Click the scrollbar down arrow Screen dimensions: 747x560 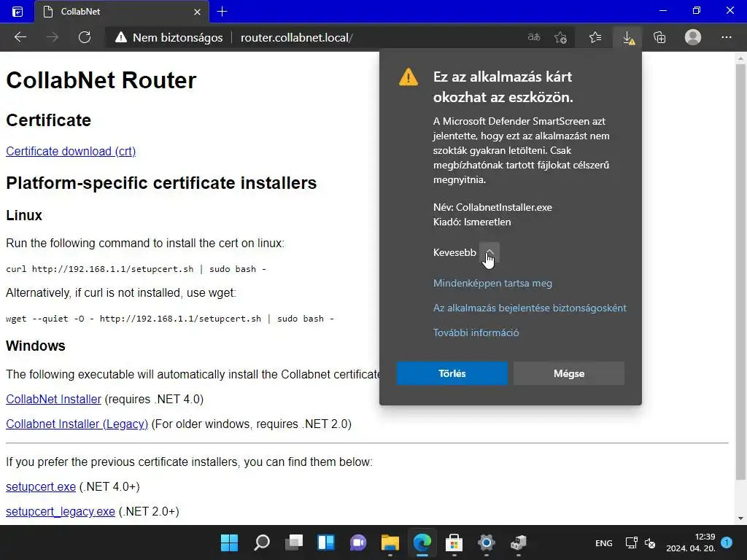click(740, 518)
